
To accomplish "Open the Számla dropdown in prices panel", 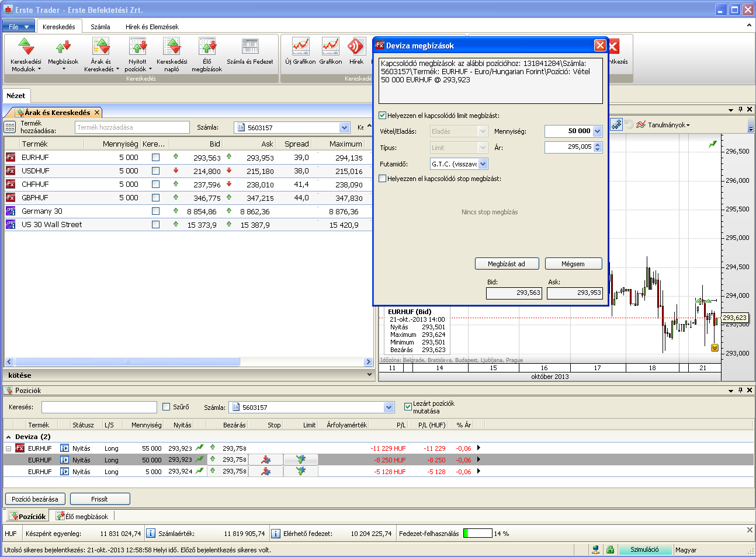I will point(344,127).
